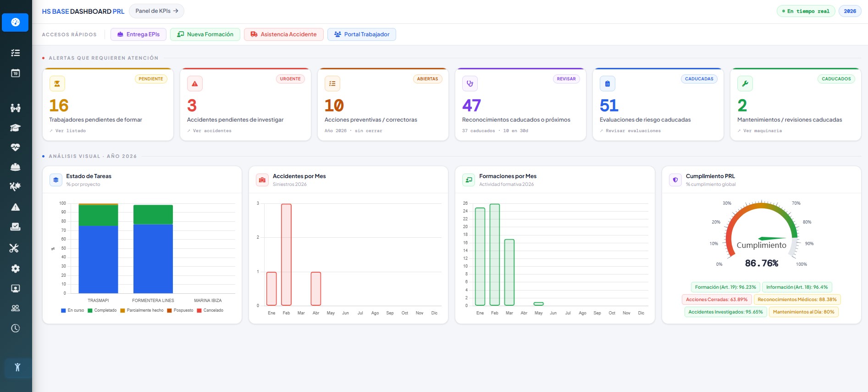Open the warning triangle sidebar icon
This screenshot has width=868, height=392.
point(15,207)
